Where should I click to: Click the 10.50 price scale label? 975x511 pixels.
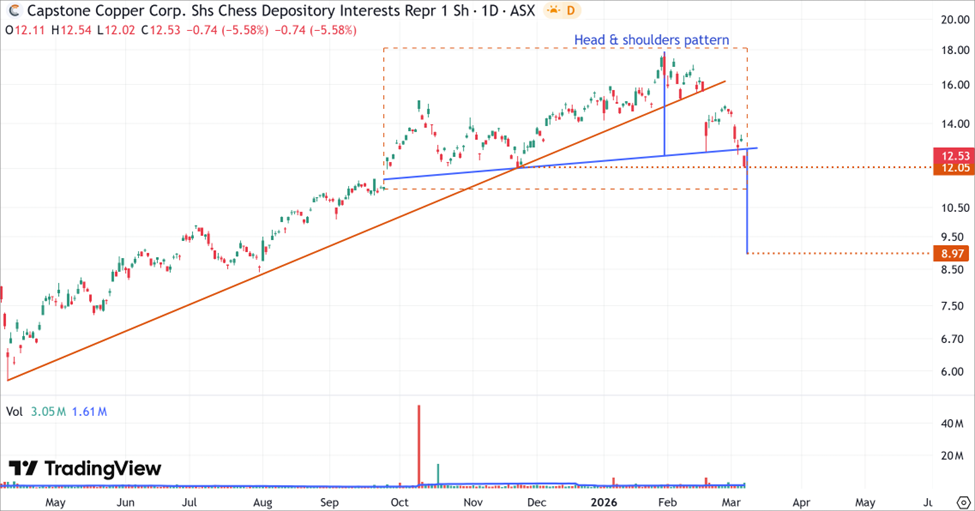tap(954, 208)
